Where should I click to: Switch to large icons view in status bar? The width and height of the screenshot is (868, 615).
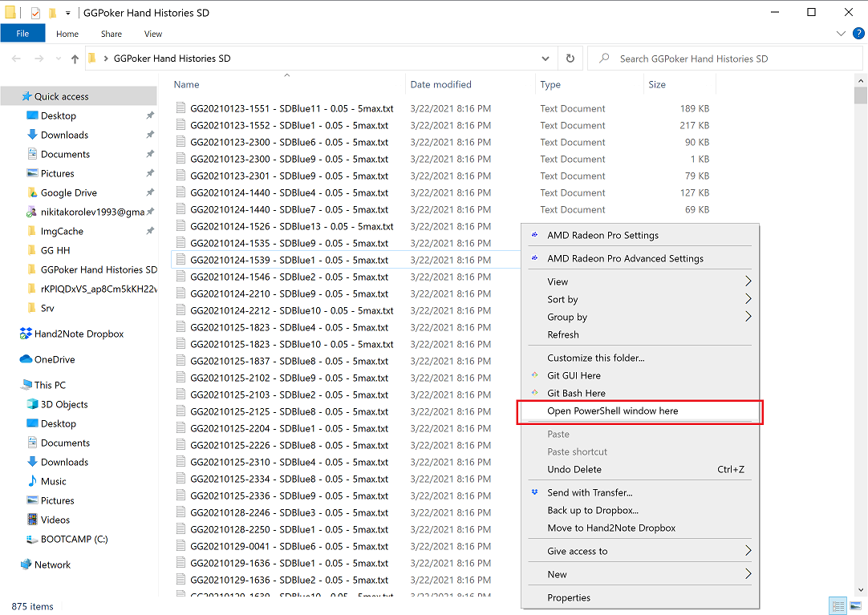pos(854,606)
